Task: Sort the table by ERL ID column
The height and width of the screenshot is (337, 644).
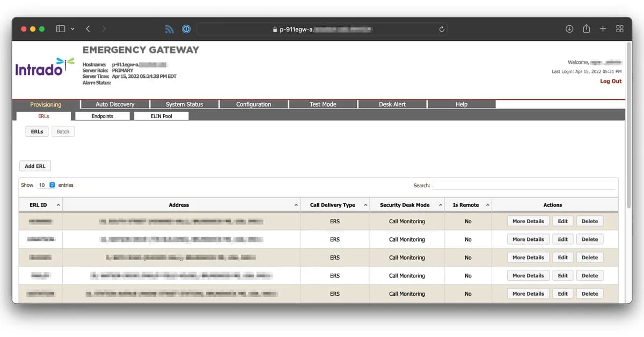Action: pyautogui.click(x=41, y=205)
